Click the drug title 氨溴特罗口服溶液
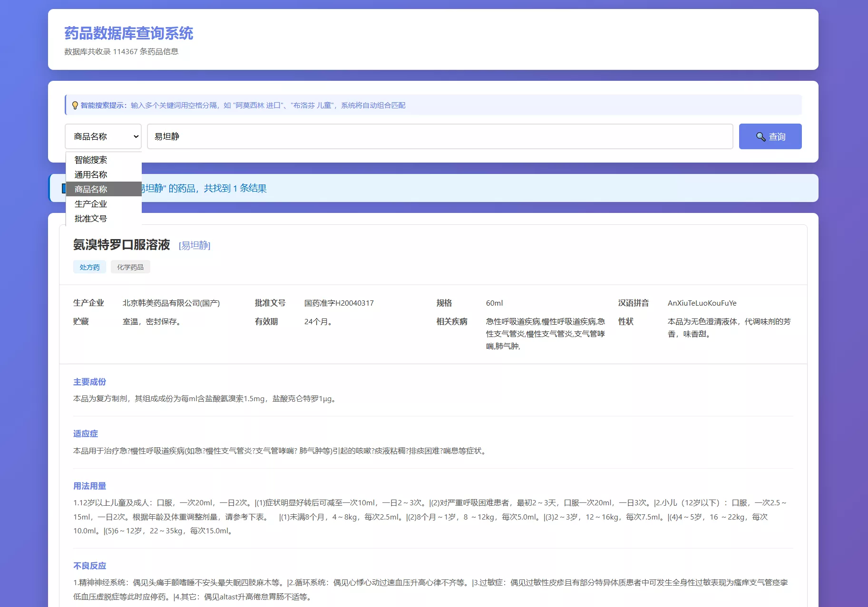This screenshot has height=607, width=868. coord(120,245)
